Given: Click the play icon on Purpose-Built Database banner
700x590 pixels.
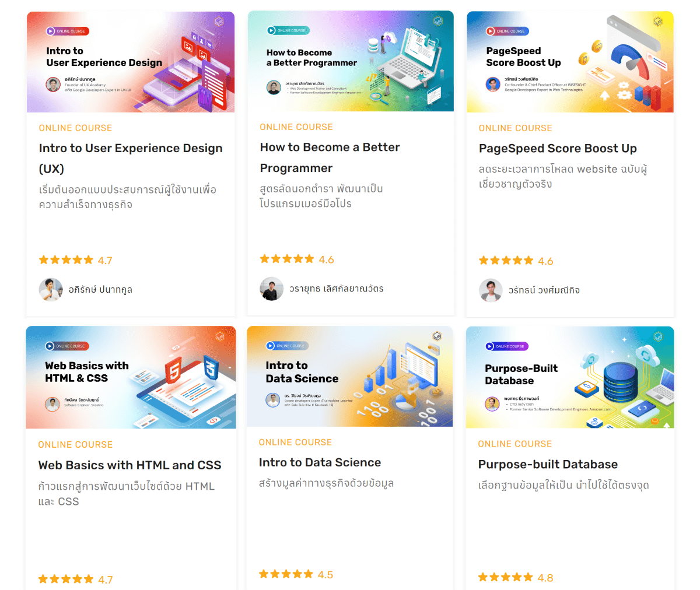Looking at the screenshot, I should pyautogui.click(x=490, y=346).
